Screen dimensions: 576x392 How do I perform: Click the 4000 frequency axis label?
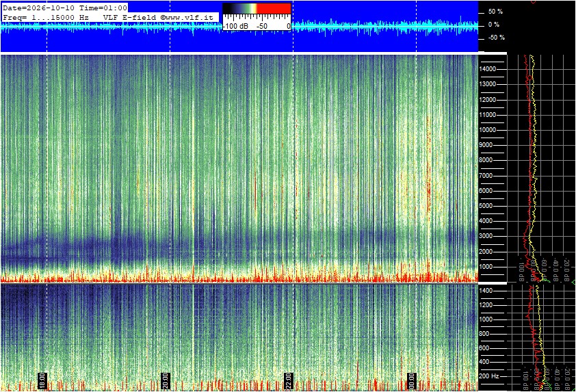click(x=486, y=221)
